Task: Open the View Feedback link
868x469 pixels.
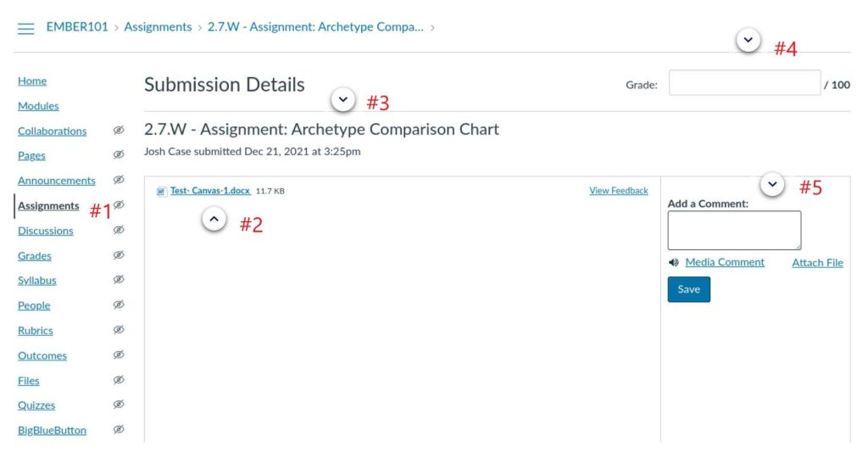Action: click(x=618, y=191)
